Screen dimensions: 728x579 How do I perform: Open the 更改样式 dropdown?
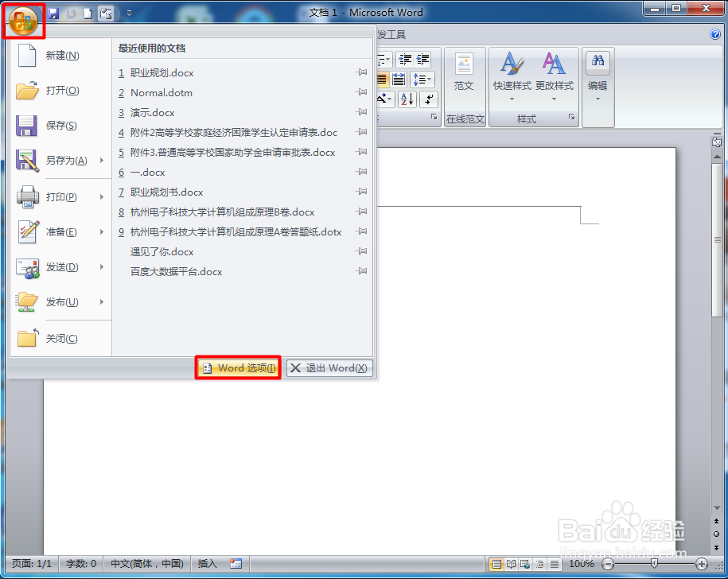555,77
